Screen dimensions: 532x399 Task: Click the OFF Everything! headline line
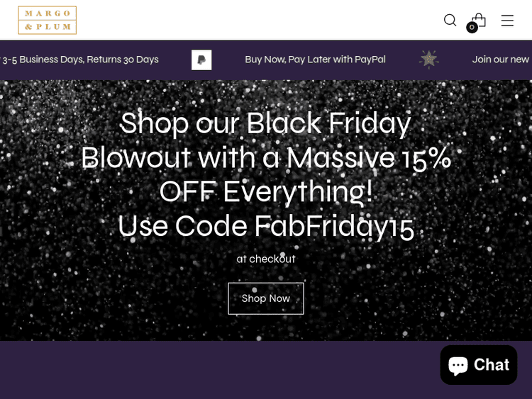coord(265,191)
